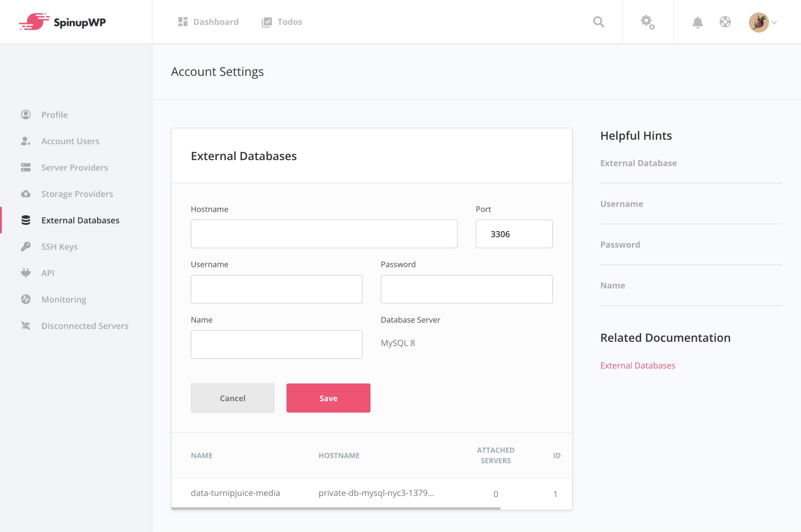Image resolution: width=801 pixels, height=532 pixels.
Task: Click the account settings gear icon
Action: [648, 22]
